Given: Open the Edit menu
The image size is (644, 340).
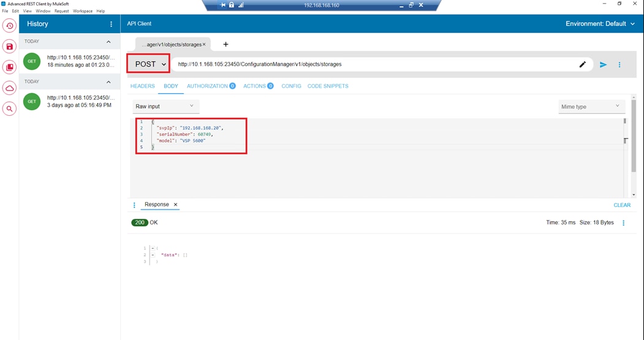Looking at the screenshot, I should tap(15, 11).
